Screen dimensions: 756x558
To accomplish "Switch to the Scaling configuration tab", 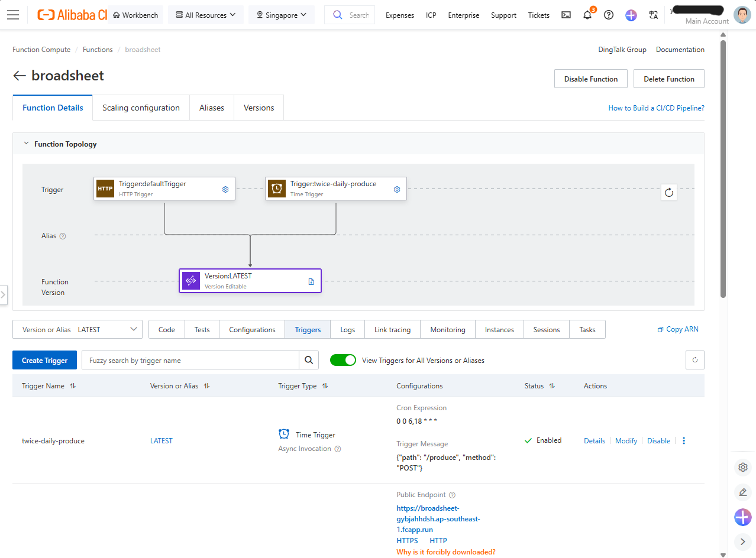I will (141, 108).
